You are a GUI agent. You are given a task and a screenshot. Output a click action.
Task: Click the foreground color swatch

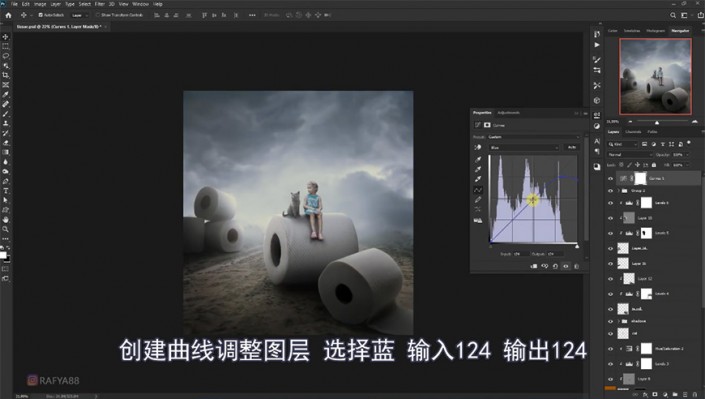(3, 255)
